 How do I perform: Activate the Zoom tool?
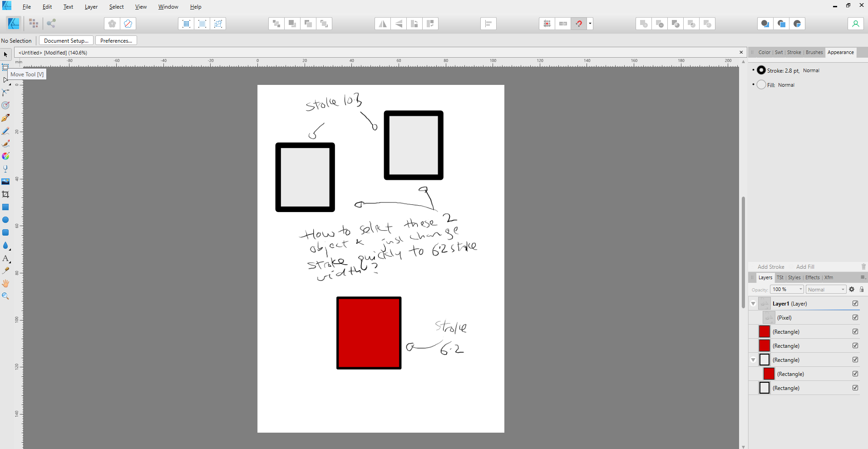pos(5,296)
